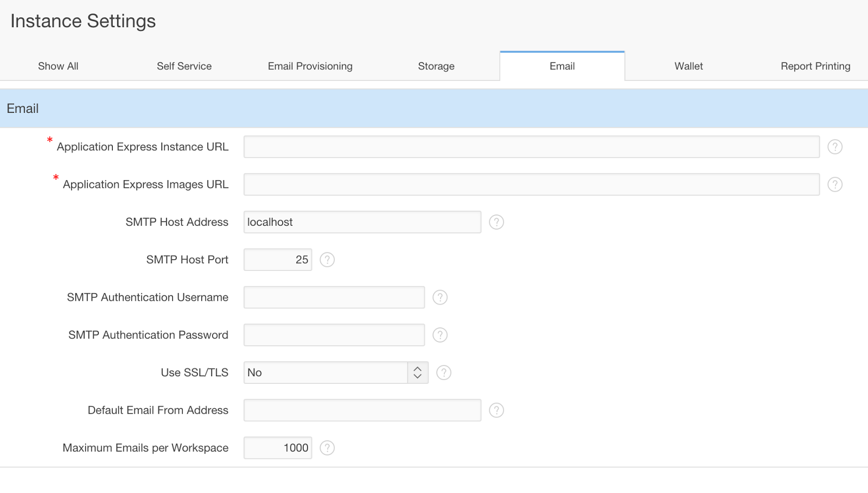Switch to the Show All tab

[58, 66]
